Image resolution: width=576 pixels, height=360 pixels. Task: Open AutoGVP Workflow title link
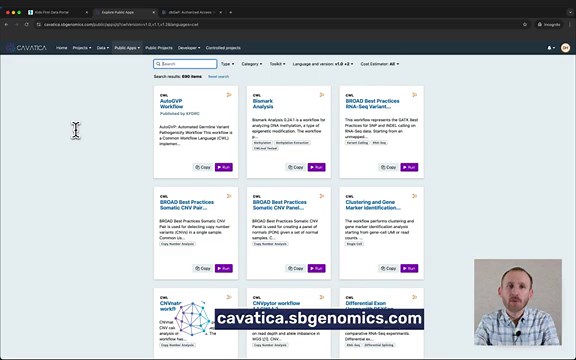point(171,104)
